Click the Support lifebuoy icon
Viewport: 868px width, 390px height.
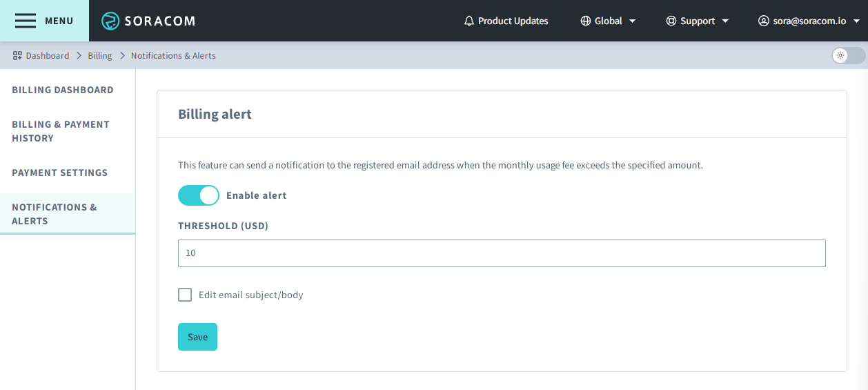(671, 21)
